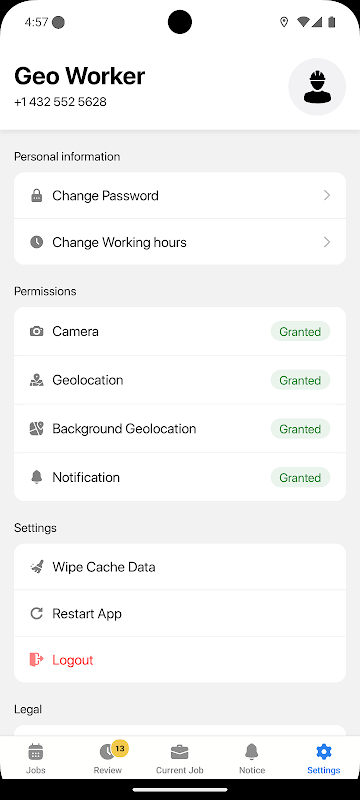Switch to the Jobs tab
Viewport: 360px width, 800px height.
[x=36, y=759]
